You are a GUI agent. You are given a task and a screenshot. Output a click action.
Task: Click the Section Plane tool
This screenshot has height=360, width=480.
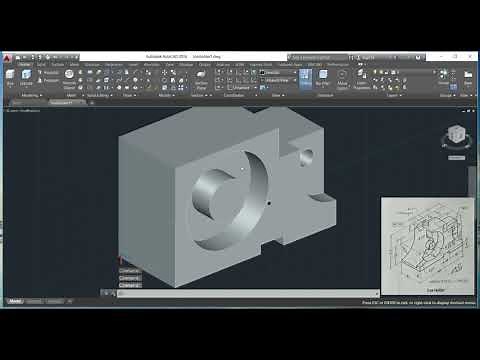pyautogui.click(x=201, y=80)
